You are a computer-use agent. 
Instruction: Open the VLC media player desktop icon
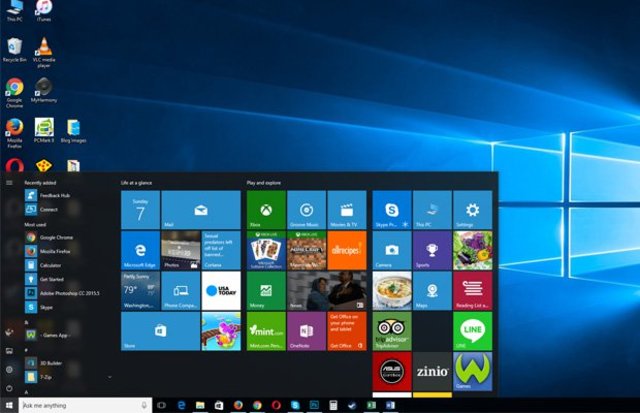pos(44,52)
